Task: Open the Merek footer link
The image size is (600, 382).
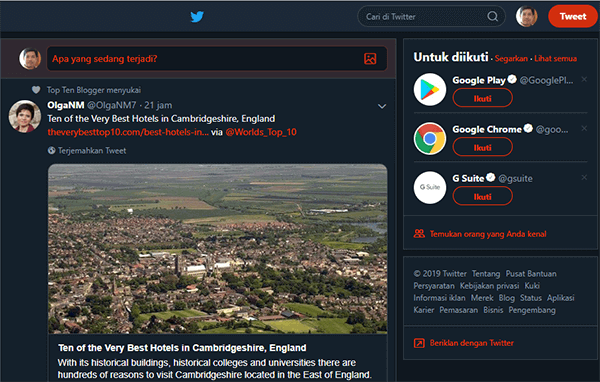Action: 482,298
